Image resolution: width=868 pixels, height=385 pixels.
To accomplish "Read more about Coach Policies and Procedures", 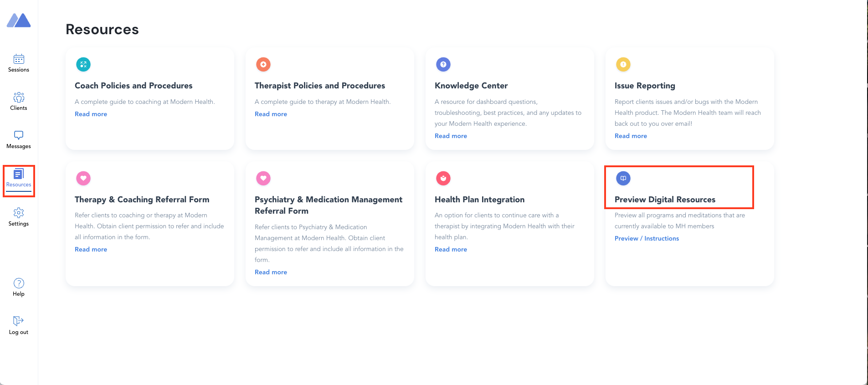I will coord(91,114).
